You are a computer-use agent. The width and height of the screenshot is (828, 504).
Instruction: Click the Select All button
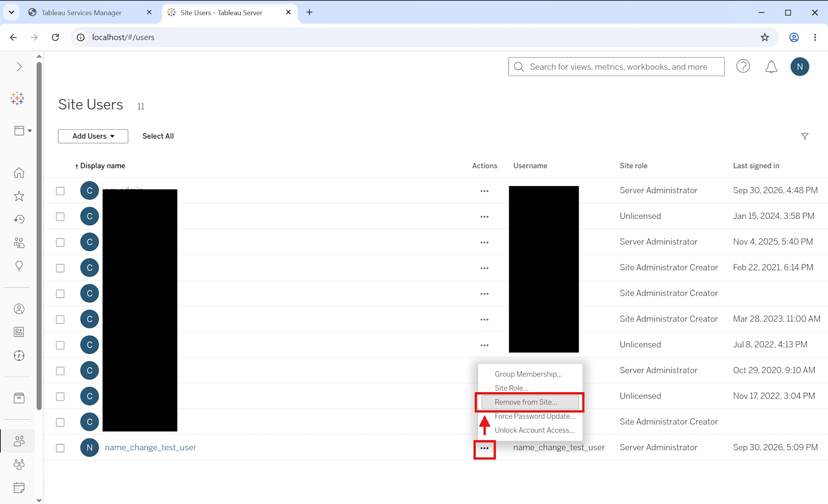[158, 136]
